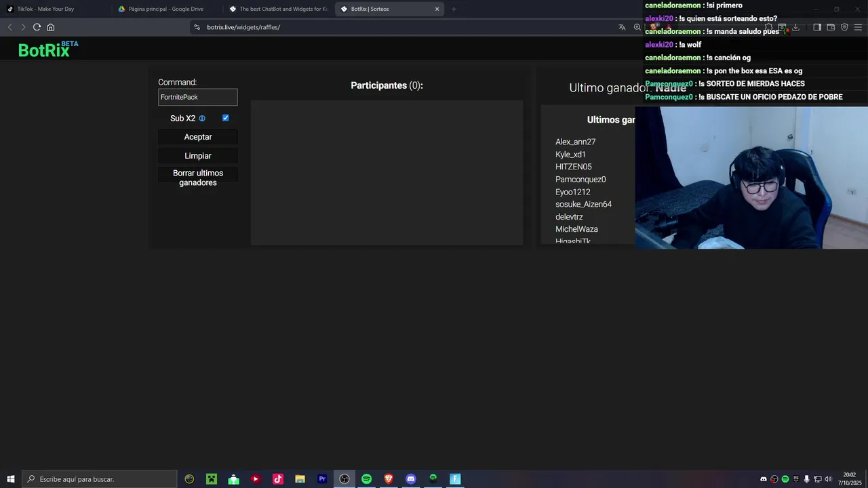Click the browser back arrow
This screenshot has height=488, width=868.
point(9,27)
